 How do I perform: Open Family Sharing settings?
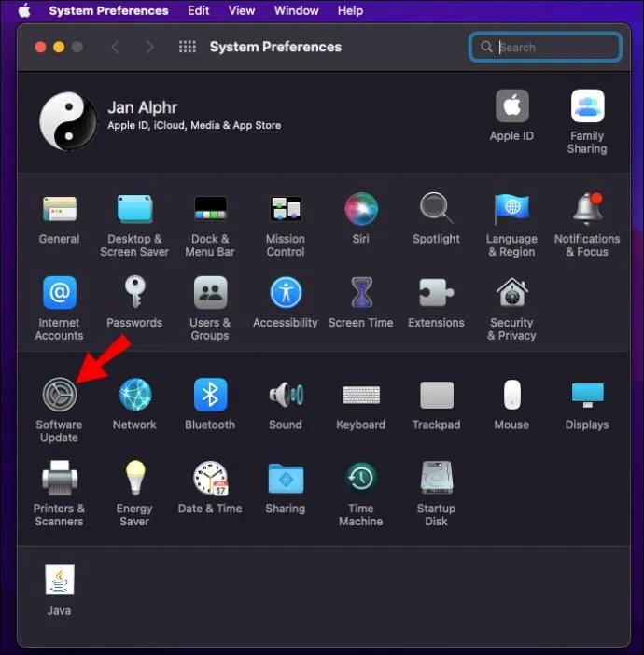pyautogui.click(x=587, y=105)
